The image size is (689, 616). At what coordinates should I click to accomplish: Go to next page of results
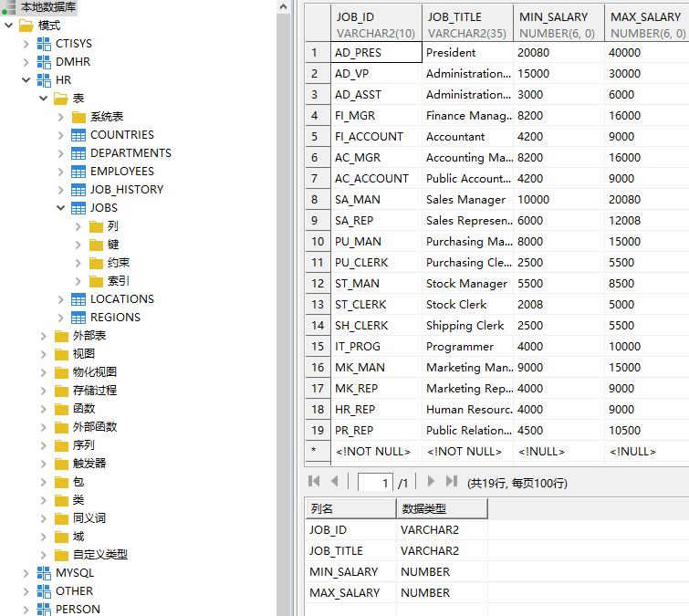431,482
